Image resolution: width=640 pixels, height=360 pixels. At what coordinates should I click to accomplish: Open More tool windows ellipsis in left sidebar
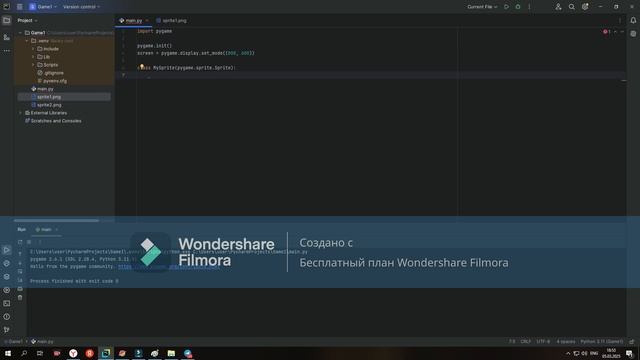[x=7, y=51]
